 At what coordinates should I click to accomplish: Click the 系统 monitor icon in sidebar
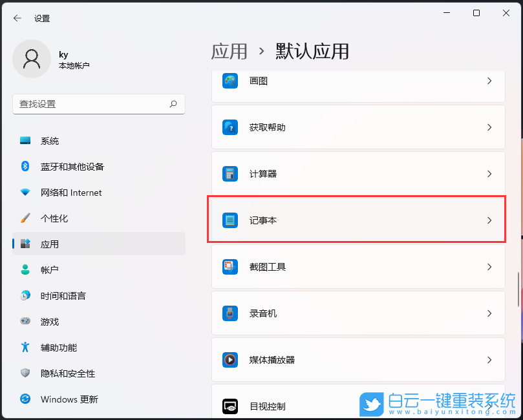pyautogui.click(x=25, y=140)
